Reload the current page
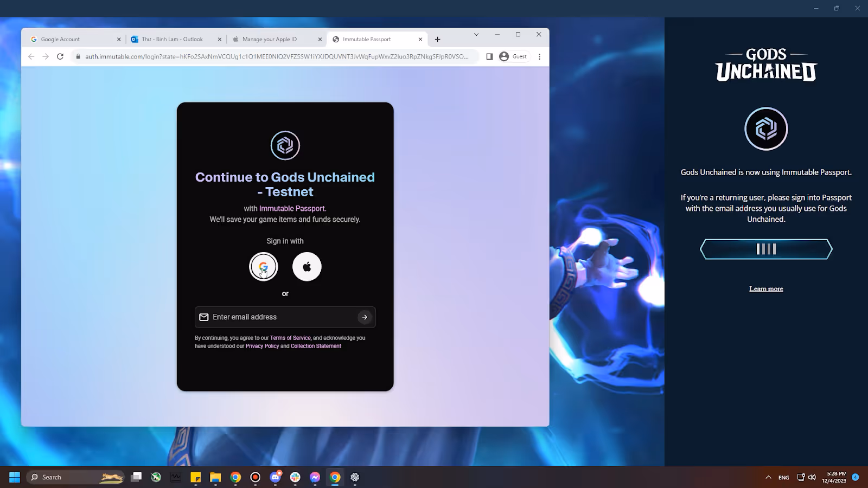Image resolution: width=868 pixels, height=488 pixels. click(x=60, y=56)
